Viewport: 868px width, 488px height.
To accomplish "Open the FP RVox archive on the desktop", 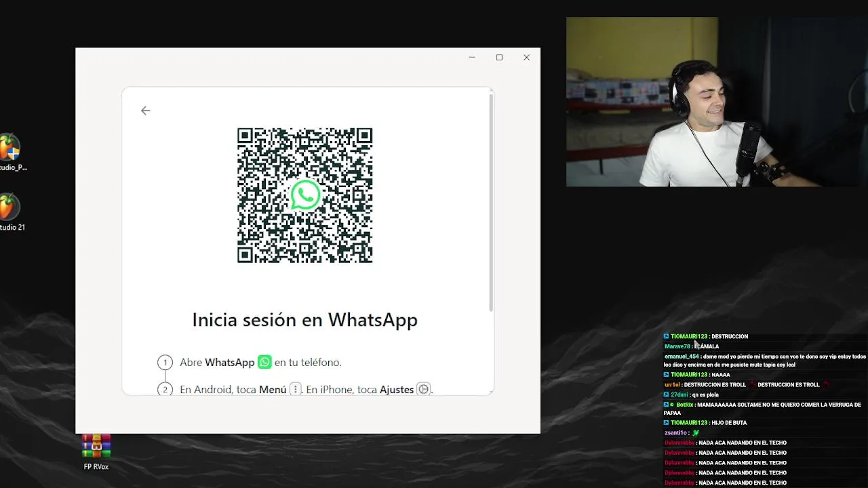I will [96, 452].
